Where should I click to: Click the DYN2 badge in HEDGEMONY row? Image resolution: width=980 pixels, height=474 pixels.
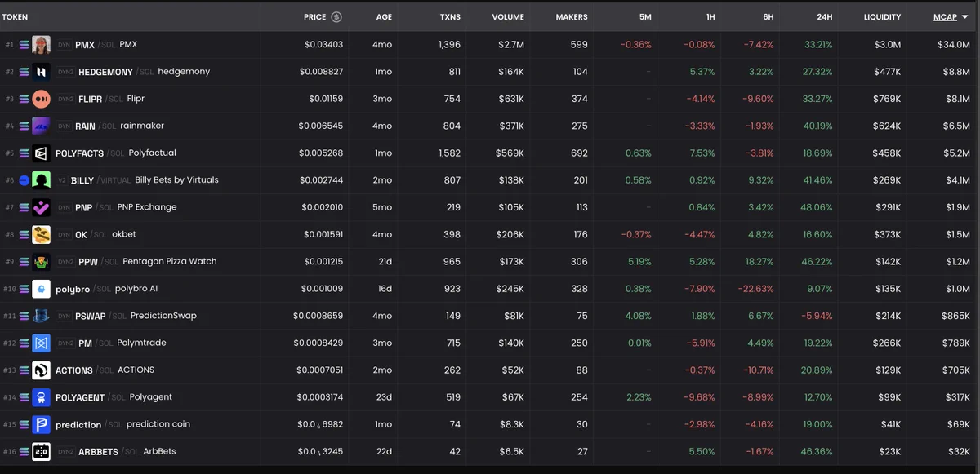(65, 72)
